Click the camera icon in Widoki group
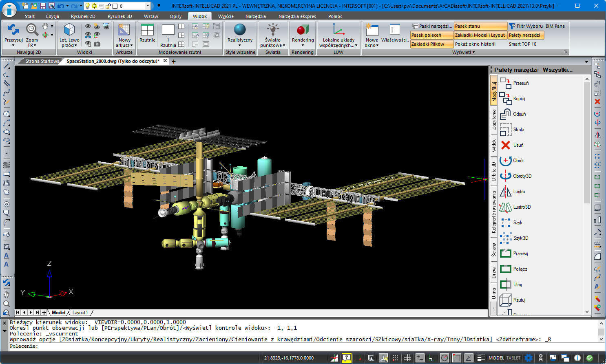Screen dimensions: 606x364 point(97,44)
